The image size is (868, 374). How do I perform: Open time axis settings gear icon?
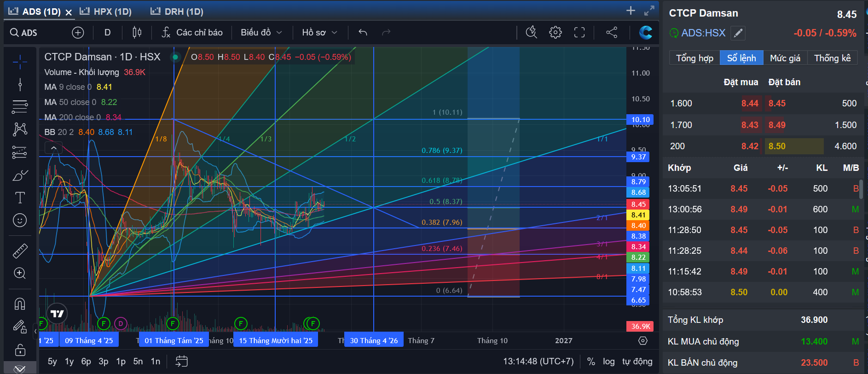click(x=643, y=340)
